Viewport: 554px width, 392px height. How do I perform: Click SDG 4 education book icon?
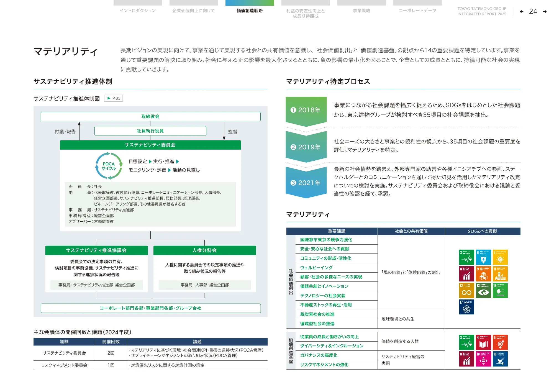[483, 342]
